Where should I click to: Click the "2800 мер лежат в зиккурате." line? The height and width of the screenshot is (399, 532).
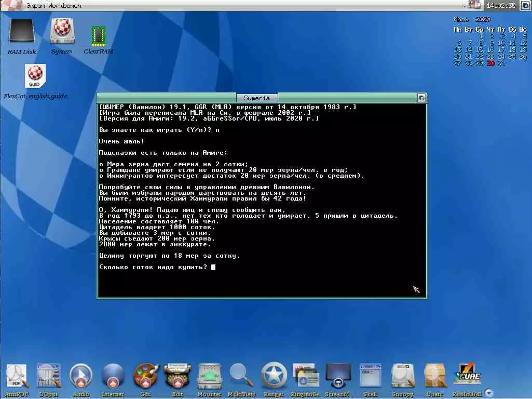[155, 244]
